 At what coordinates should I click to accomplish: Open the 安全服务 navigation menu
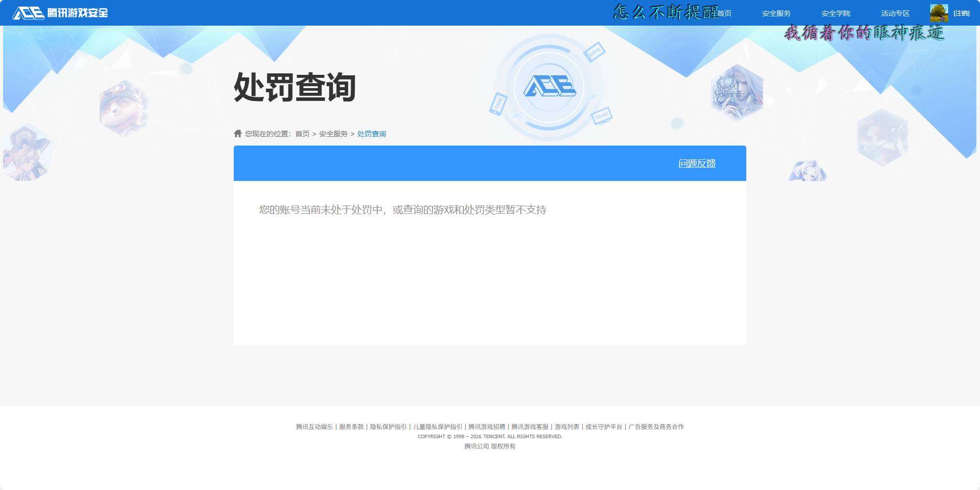point(775,13)
